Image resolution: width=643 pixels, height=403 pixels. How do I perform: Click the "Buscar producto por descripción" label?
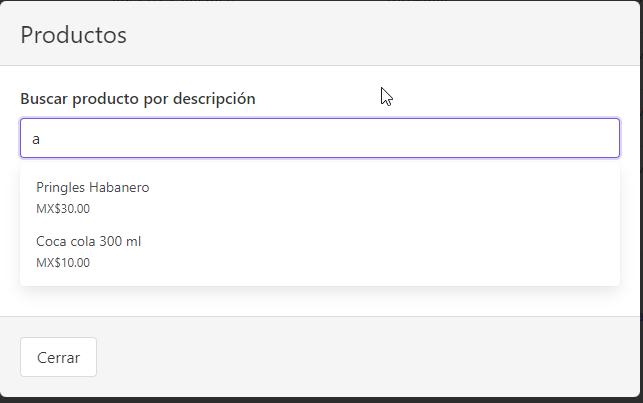point(137,98)
